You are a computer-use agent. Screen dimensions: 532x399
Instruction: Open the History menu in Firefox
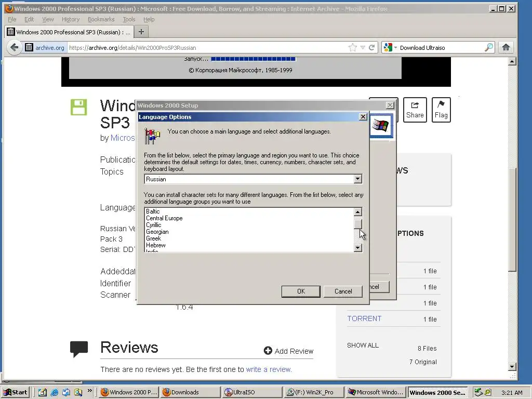coord(71,19)
